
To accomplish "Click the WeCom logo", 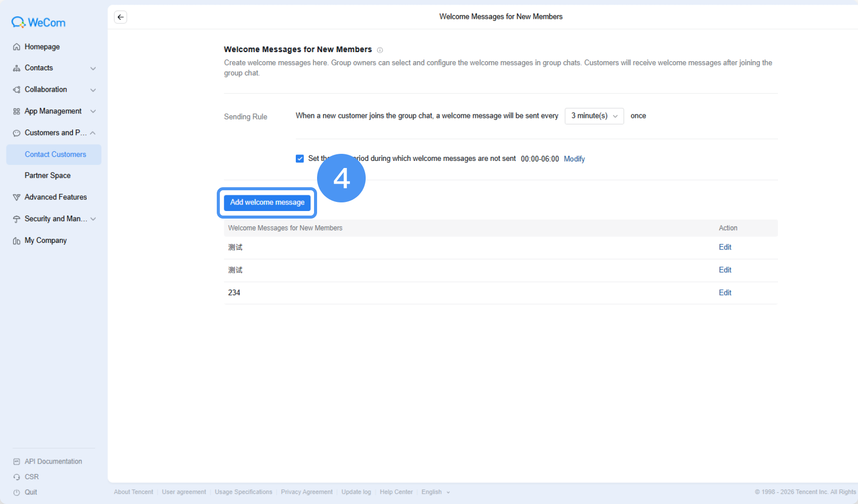I will pos(38,22).
